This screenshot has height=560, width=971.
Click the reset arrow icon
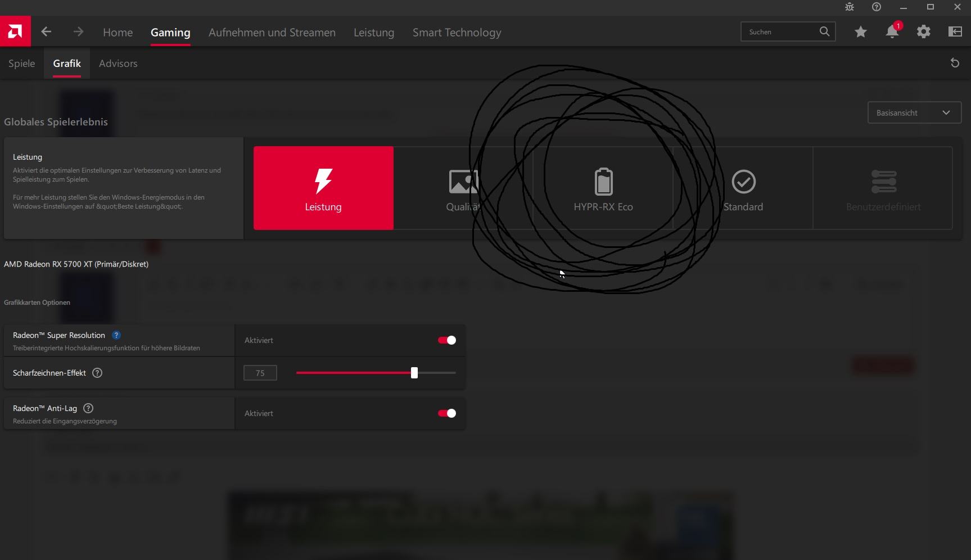pyautogui.click(x=955, y=63)
